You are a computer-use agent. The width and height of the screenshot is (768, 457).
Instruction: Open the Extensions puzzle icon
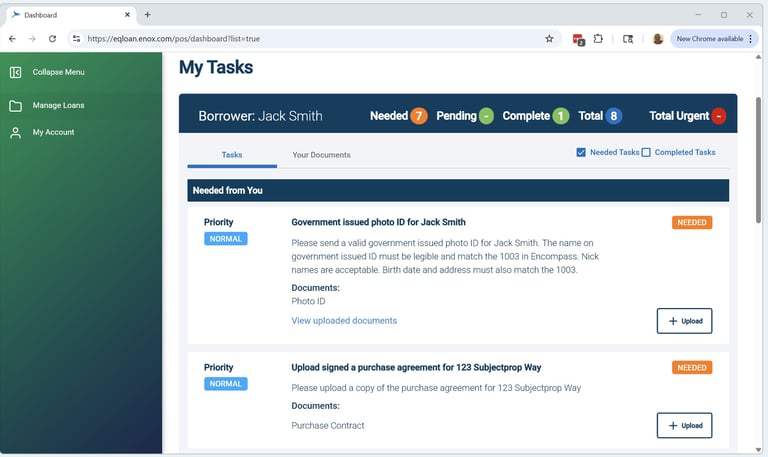click(598, 39)
